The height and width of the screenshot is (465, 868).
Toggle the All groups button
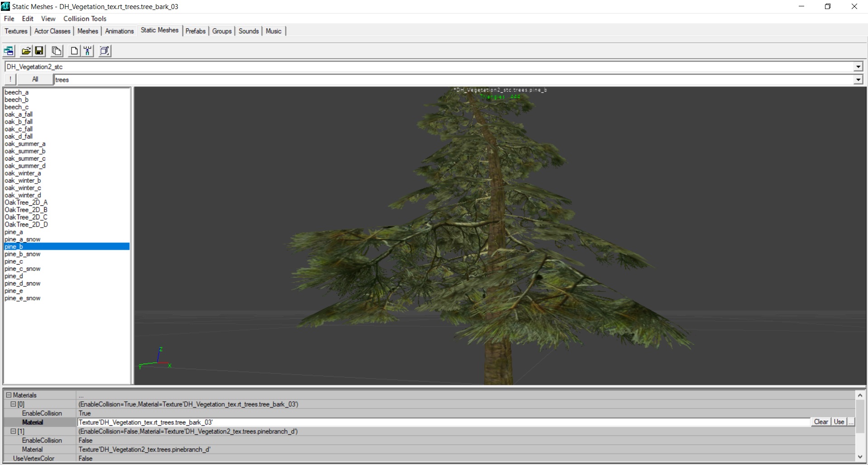coord(35,79)
